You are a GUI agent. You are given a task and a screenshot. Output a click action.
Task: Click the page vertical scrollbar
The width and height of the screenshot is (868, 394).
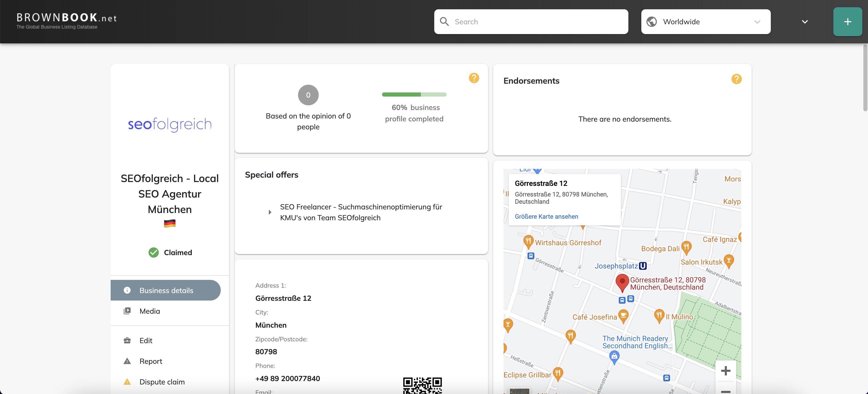[x=865, y=78]
